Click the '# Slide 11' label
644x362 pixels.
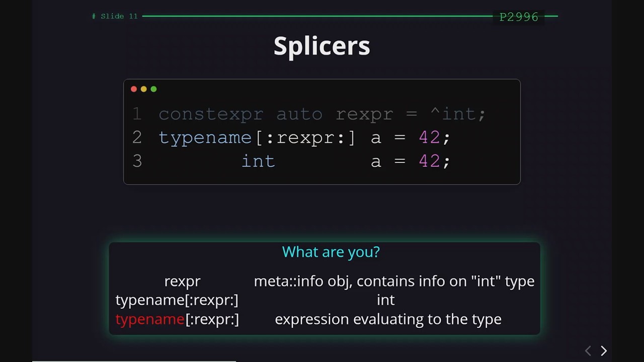pyautogui.click(x=115, y=17)
